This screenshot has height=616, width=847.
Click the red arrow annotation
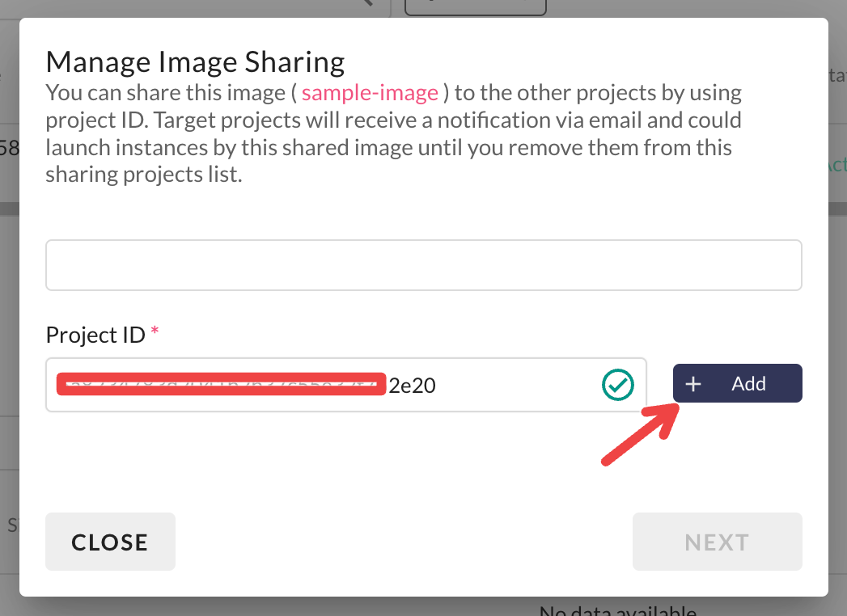(x=640, y=433)
